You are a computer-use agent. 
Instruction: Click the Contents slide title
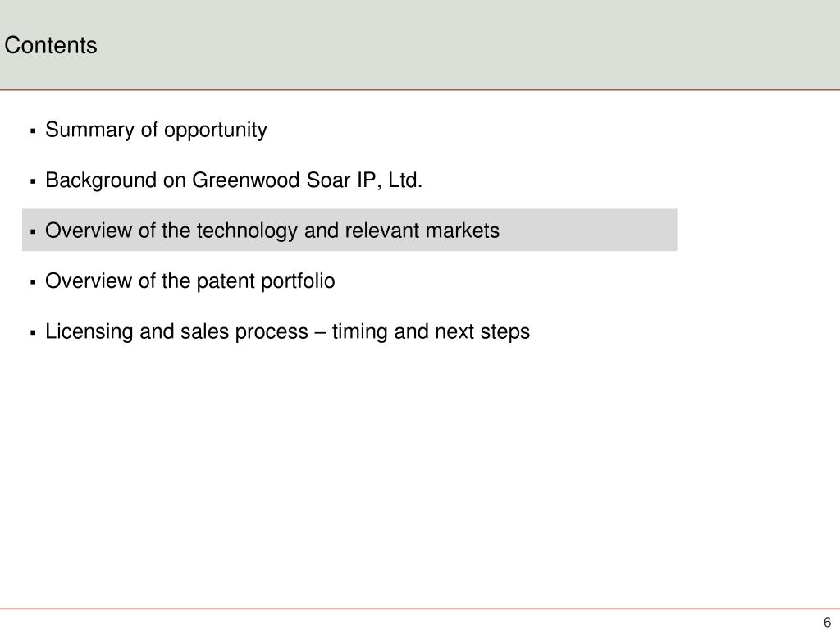pyautogui.click(x=51, y=45)
